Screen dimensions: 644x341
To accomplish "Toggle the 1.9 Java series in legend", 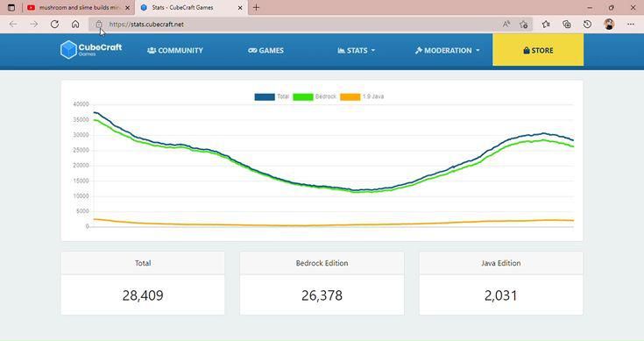I will [x=362, y=96].
